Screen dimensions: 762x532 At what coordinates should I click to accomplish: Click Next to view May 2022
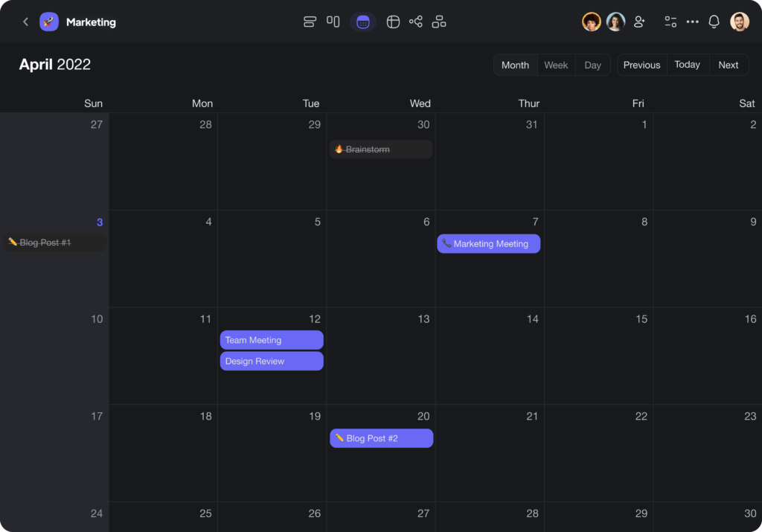pyautogui.click(x=728, y=65)
